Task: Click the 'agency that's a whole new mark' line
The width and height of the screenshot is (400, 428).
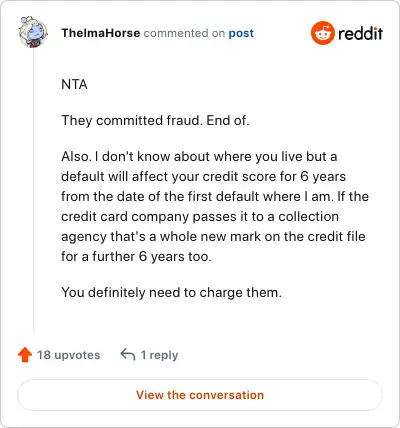Action: pos(213,237)
